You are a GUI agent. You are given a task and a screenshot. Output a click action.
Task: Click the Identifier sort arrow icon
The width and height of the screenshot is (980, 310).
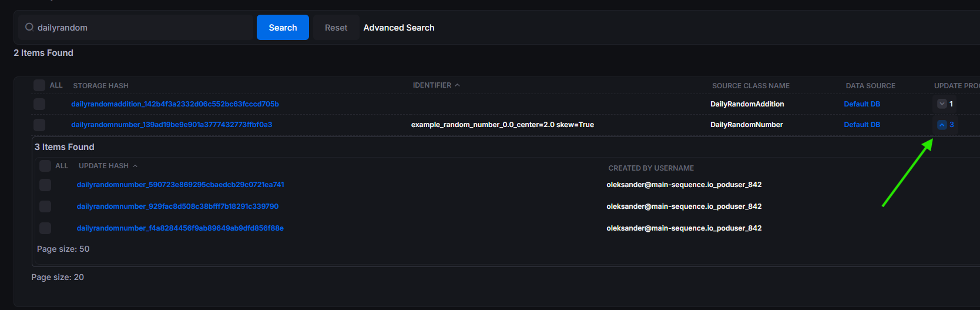(x=457, y=85)
